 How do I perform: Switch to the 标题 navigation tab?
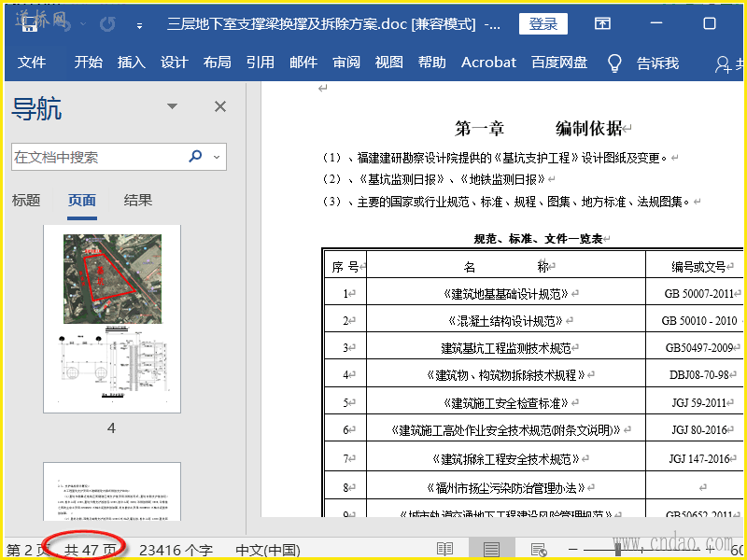26,200
